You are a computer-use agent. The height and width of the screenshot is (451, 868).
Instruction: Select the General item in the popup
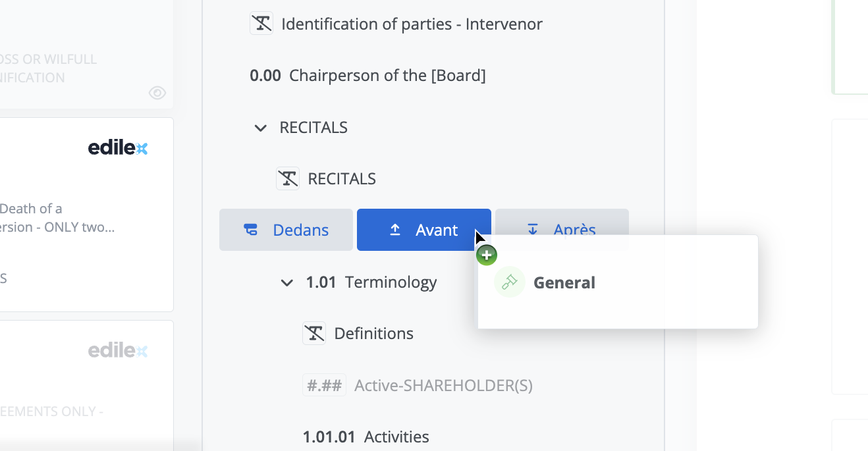click(564, 282)
